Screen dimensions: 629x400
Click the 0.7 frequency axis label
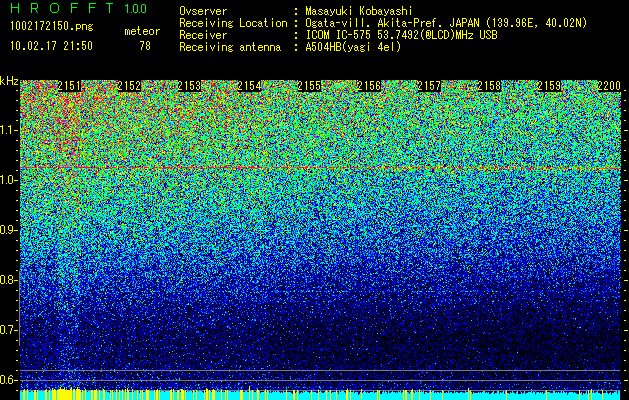(x=9, y=330)
